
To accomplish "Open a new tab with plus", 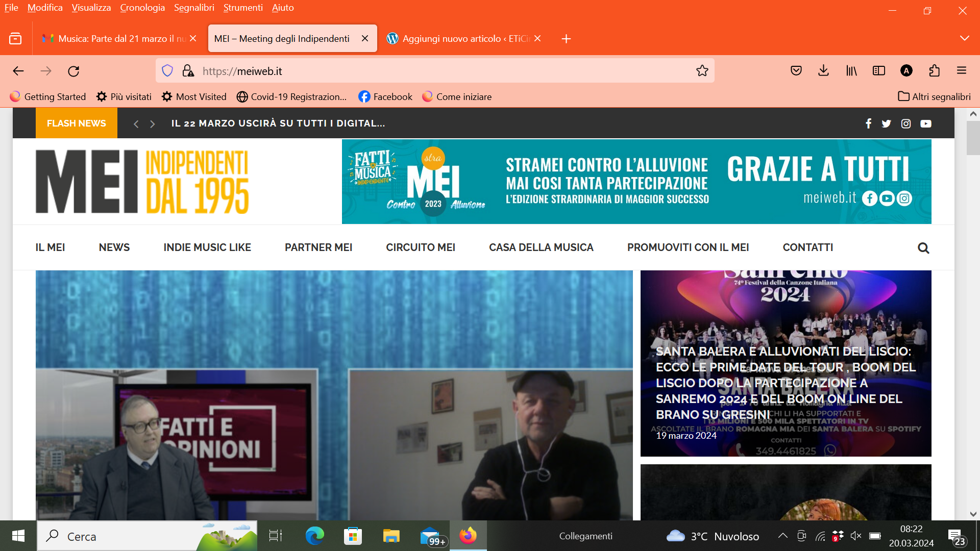I will 566,39.
